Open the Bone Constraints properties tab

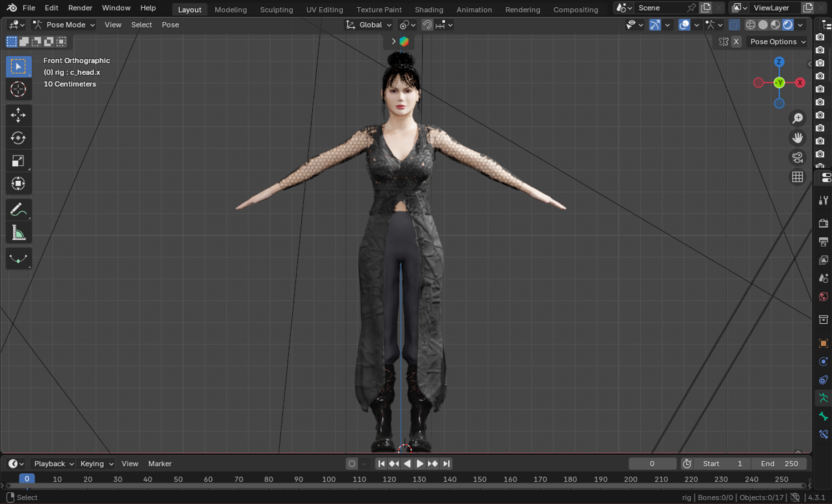pos(824,435)
